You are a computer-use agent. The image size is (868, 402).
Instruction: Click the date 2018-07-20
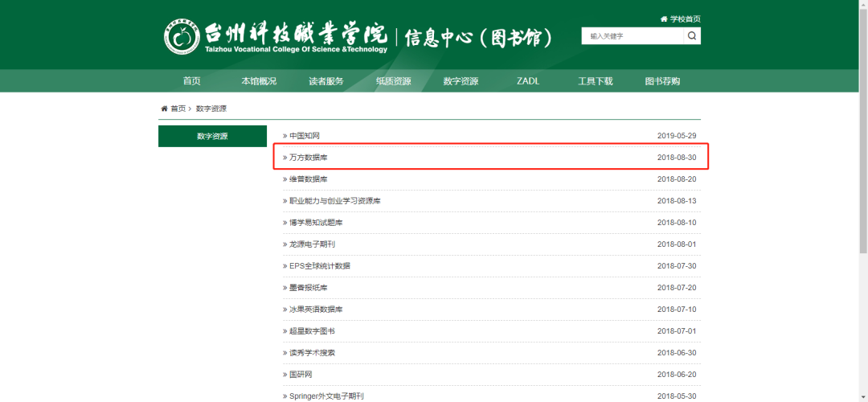677,288
